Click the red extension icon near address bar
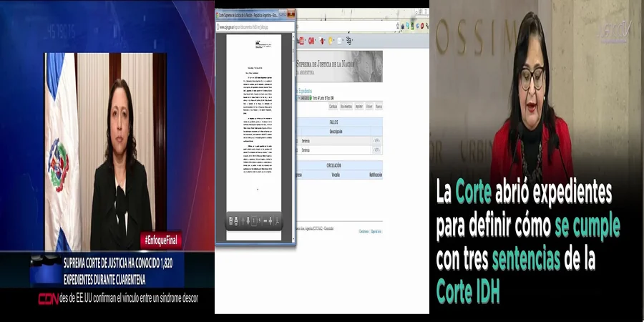Screen dimensions: 644x322 422,26
